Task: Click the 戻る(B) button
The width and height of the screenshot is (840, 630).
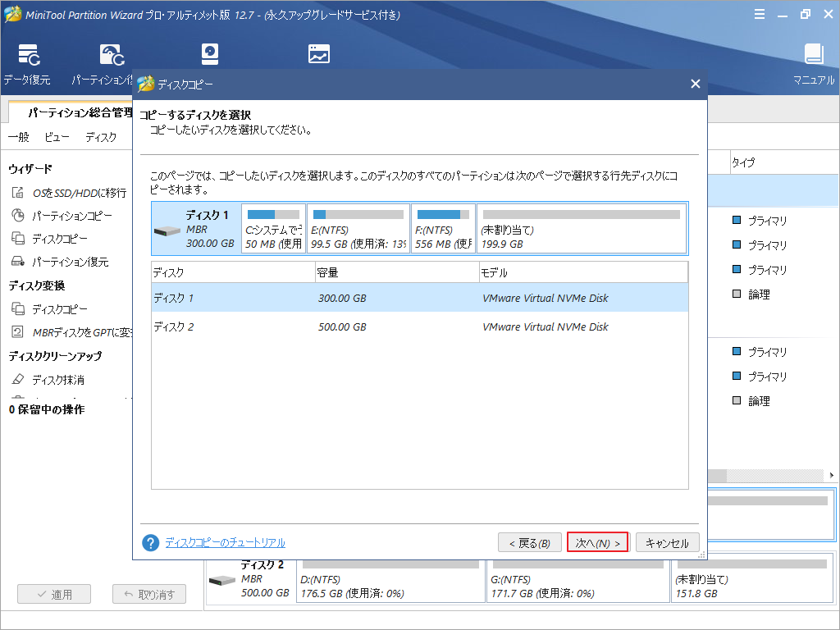Action: tap(530, 542)
